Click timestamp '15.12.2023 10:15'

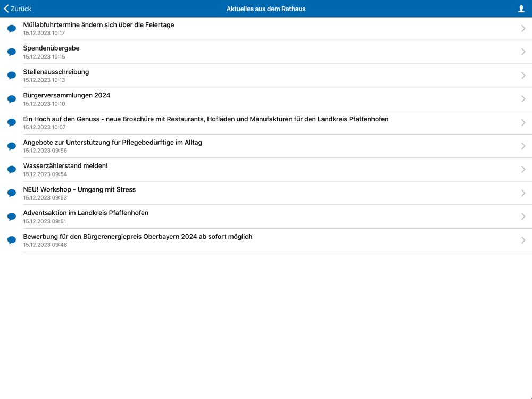point(44,57)
